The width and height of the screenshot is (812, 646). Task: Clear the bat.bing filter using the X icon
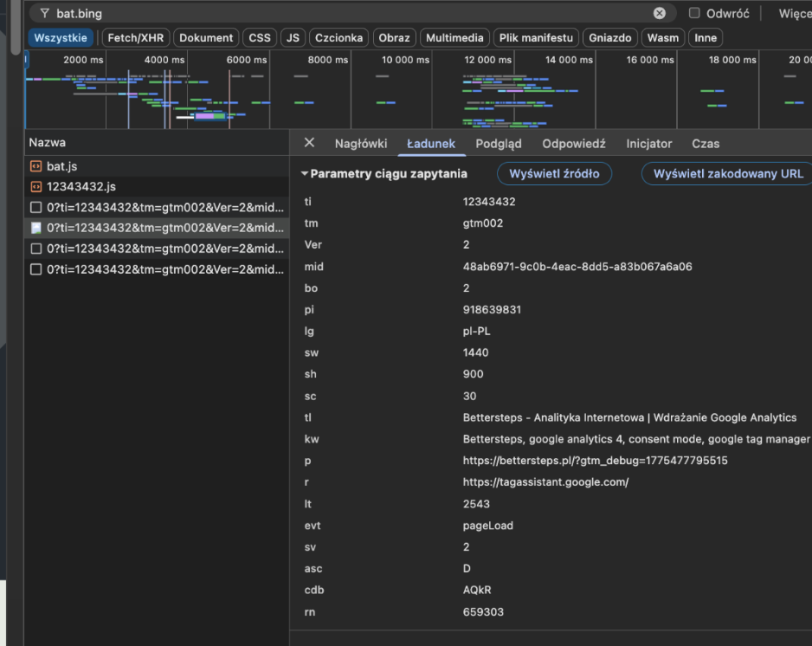pos(660,12)
